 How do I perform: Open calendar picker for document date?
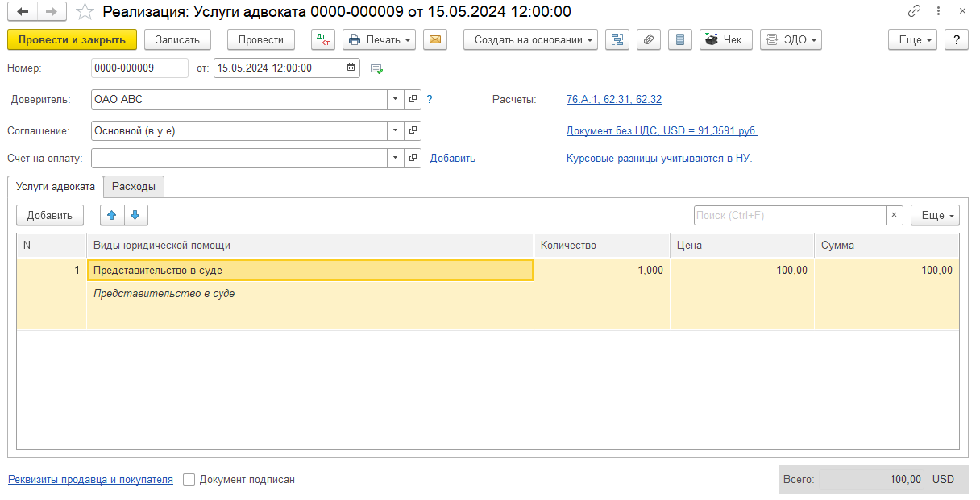click(351, 68)
